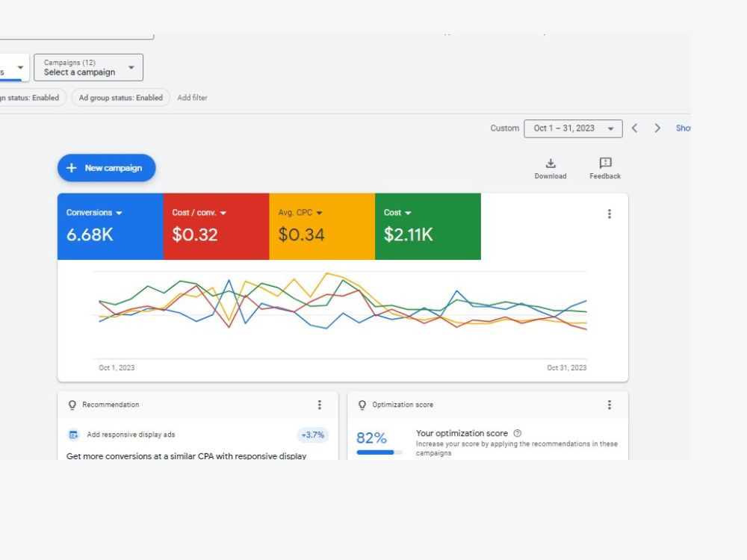This screenshot has width=747, height=560.
Task: Open the Recommendation card's three-dot menu
Action: pos(319,405)
